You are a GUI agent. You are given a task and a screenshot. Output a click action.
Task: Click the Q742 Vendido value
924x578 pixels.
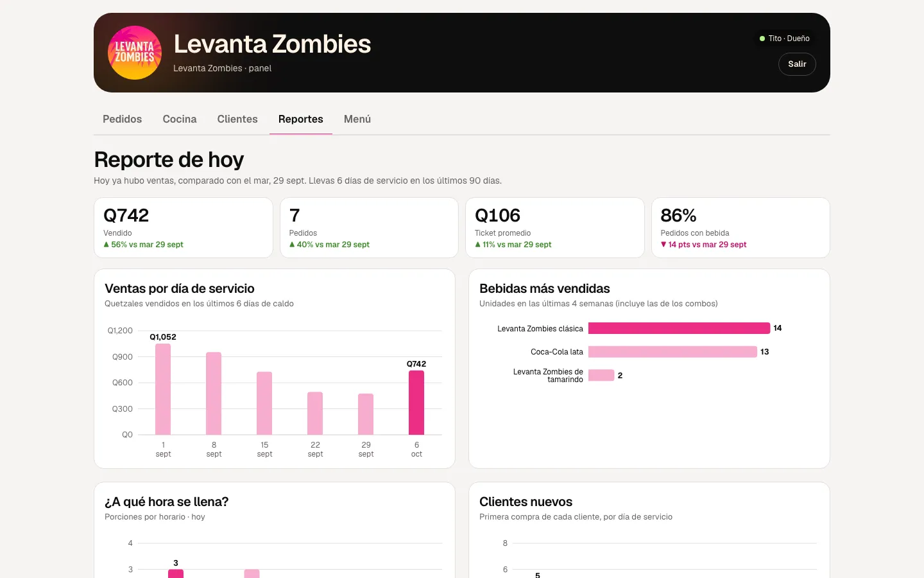[x=126, y=215]
